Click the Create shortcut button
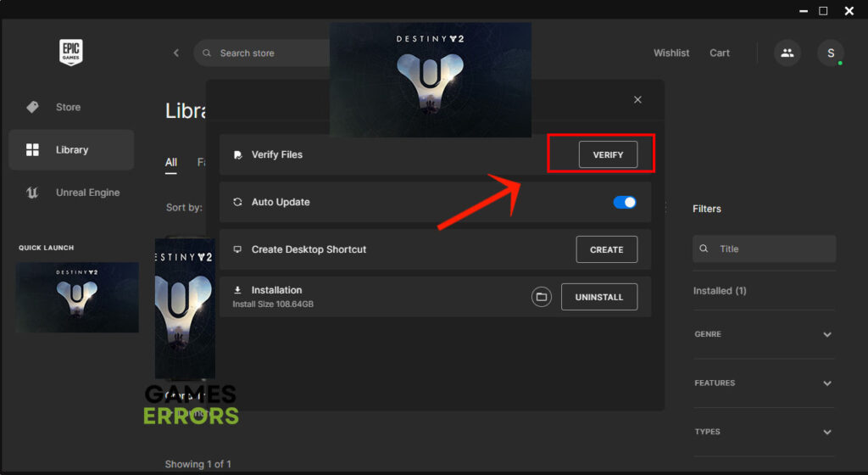 click(x=607, y=249)
